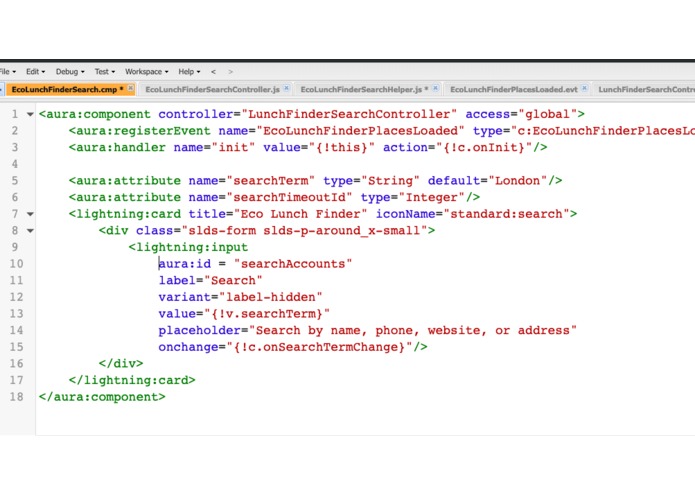Click the closing </div> tag

pos(121,363)
